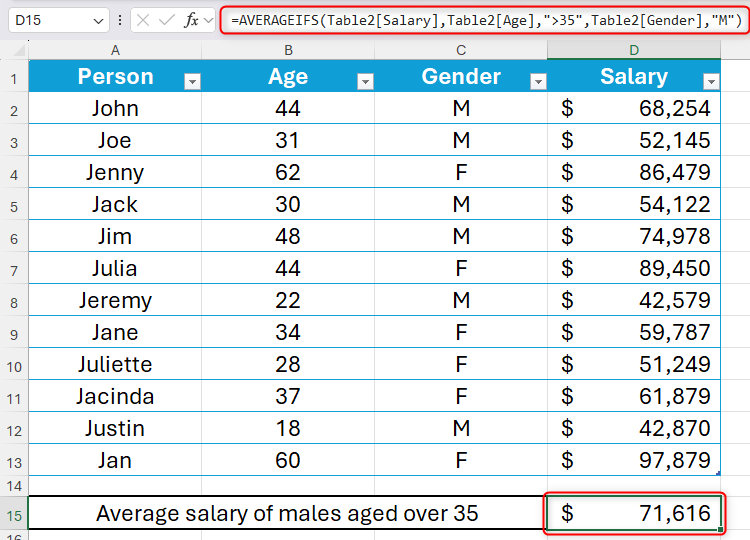Click the cell containing Justin
Viewport: 750px width, 540px height.
(x=115, y=429)
